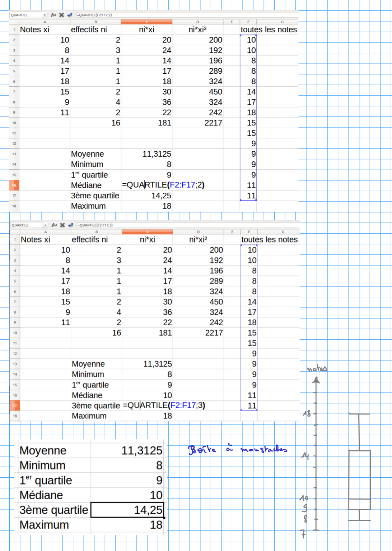This screenshot has height=551, width=392.
Task: Accept formula =QUARTILE(F2:F17;3) with the blue arrow
Action: 70,225
